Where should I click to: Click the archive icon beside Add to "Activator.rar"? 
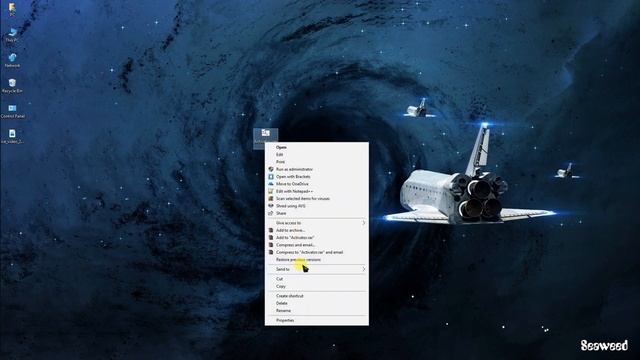[271, 238]
